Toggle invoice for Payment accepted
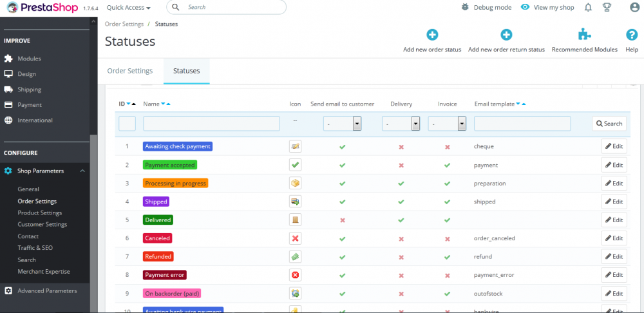Viewport: 644px width, 313px height. pos(448,165)
